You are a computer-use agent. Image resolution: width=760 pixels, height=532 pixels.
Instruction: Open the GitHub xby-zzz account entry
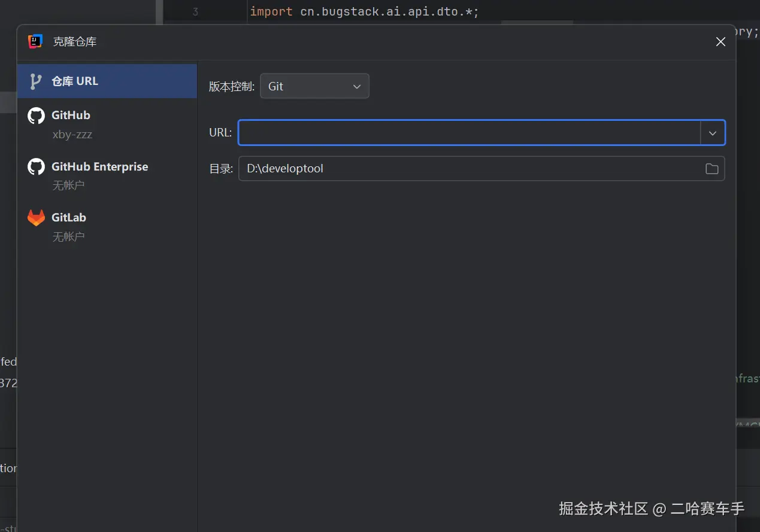(107, 124)
